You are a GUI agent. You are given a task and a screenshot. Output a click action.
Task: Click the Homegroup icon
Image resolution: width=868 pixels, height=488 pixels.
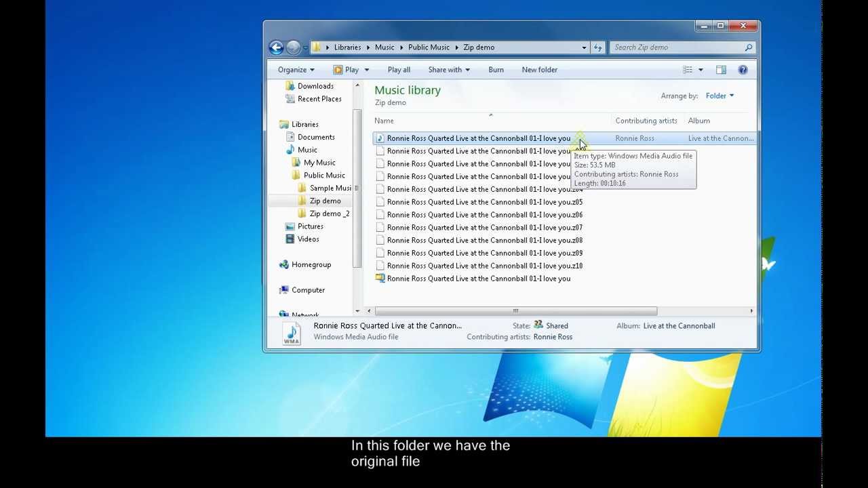coord(284,265)
